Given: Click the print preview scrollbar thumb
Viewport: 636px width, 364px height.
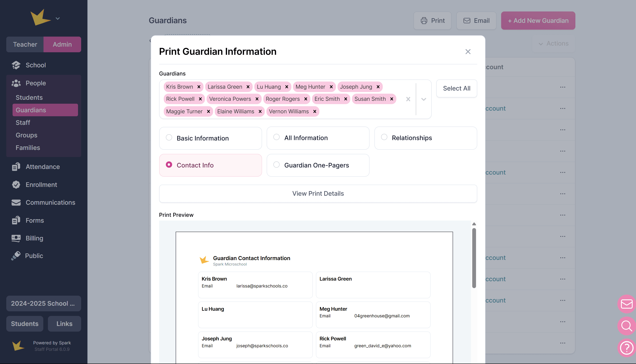Looking at the screenshot, I should [474, 258].
